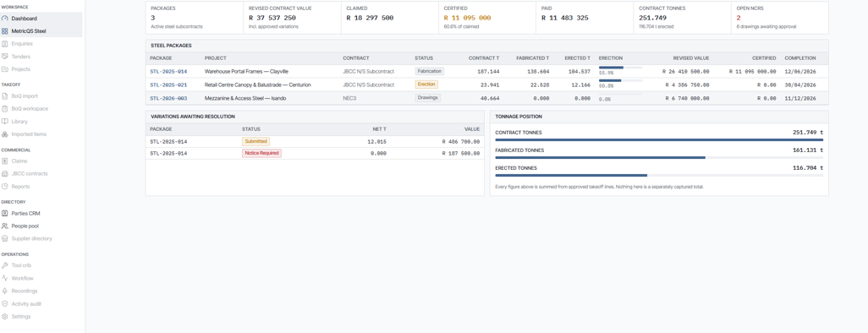Viewport: 868px width, 333px height.
Task: Open the Dashboard menu item
Action: point(41,19)
